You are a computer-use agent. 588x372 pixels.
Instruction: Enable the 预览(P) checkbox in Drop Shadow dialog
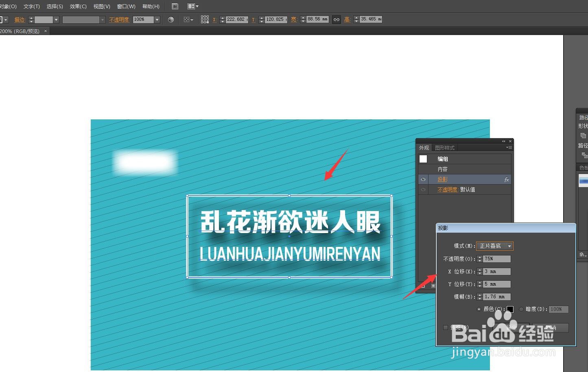[x=445, y=327]
